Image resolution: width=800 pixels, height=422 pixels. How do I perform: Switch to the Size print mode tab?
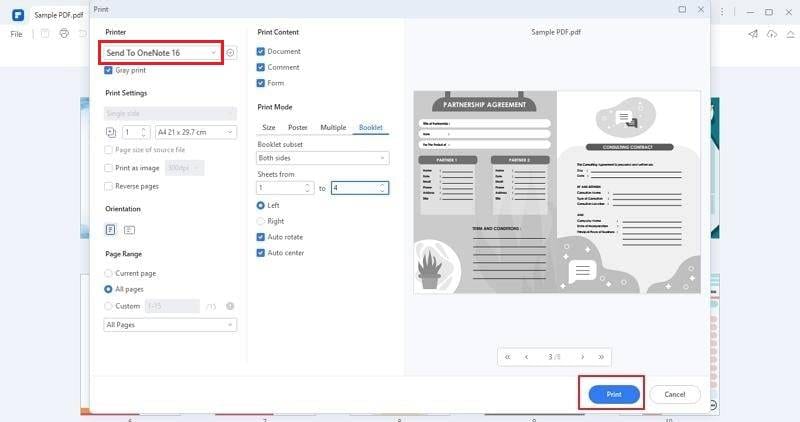[269, 128]
